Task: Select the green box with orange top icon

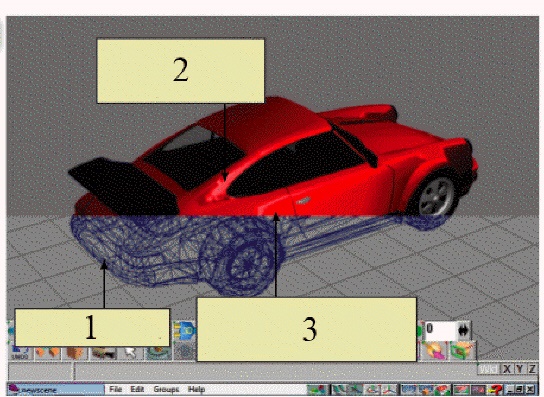Action: coord(463,350)
